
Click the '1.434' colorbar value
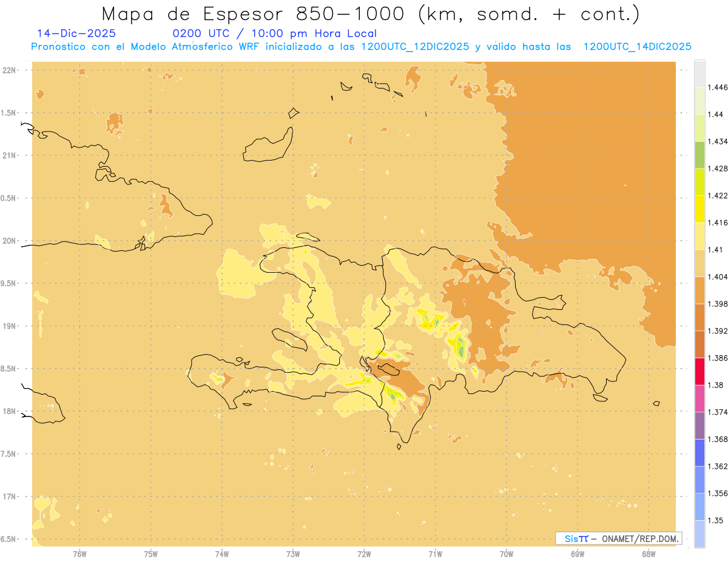[x=718, y=141]
